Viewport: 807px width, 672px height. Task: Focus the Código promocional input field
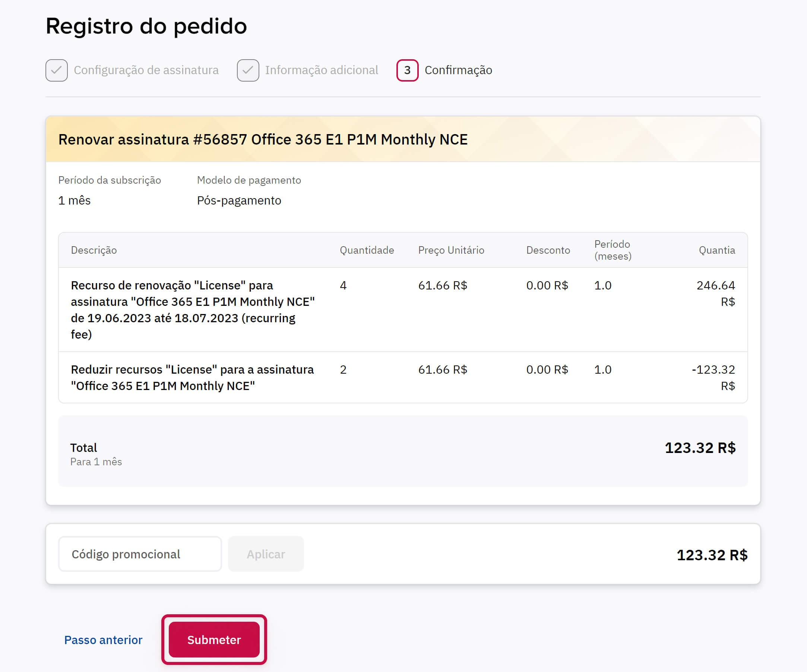[140, 554]
